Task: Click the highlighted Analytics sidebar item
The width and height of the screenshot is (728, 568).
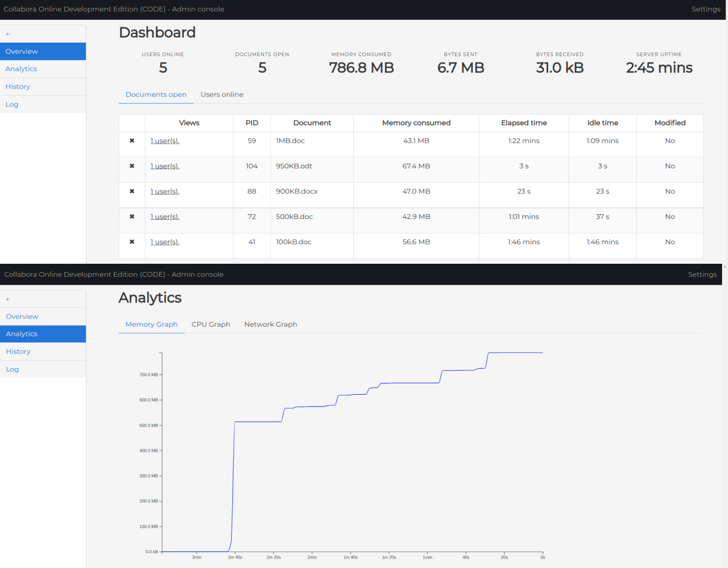Action: 21,334
